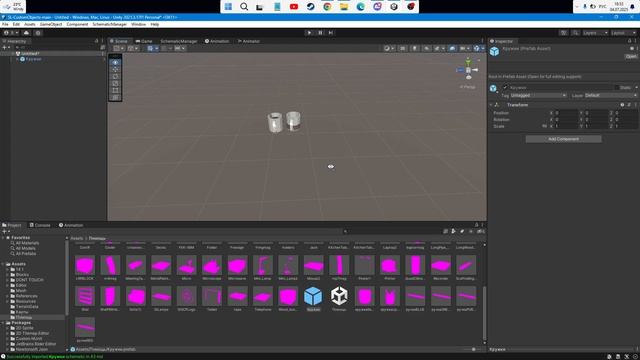The height and width of the screenshot is (360, 640).
Task: Select the TerrainData folder in Assets tree
Action: click(x=27, y=307)
